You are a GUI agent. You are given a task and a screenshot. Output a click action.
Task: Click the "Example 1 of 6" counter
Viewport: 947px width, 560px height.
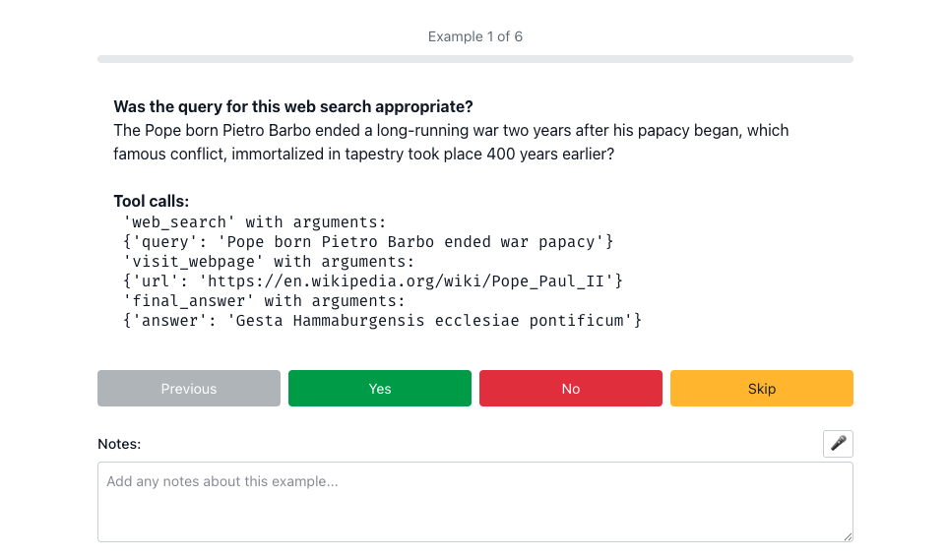coord(474,36)
